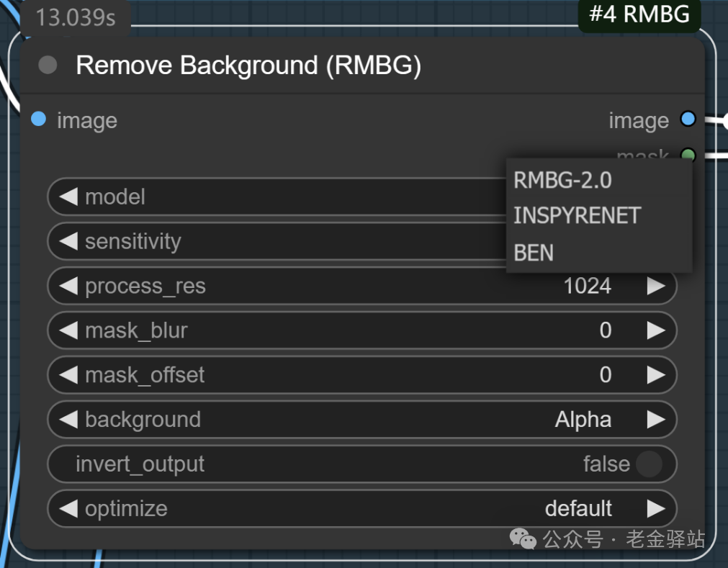Click the node title Remove Background (RMBG)

248,66
